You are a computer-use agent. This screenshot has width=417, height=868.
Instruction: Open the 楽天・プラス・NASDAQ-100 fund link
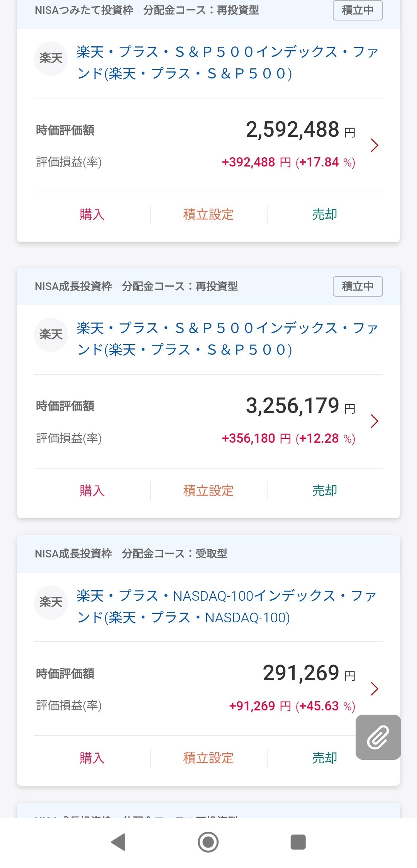[x=226, y=606]
